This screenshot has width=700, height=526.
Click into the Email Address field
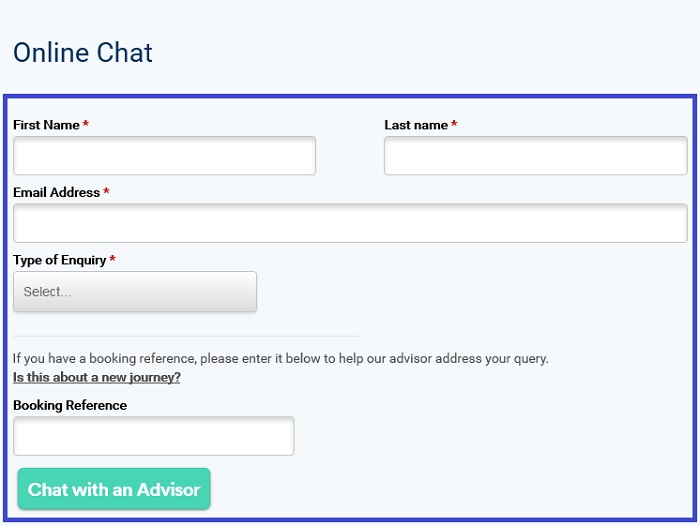[x=350, y=223]
